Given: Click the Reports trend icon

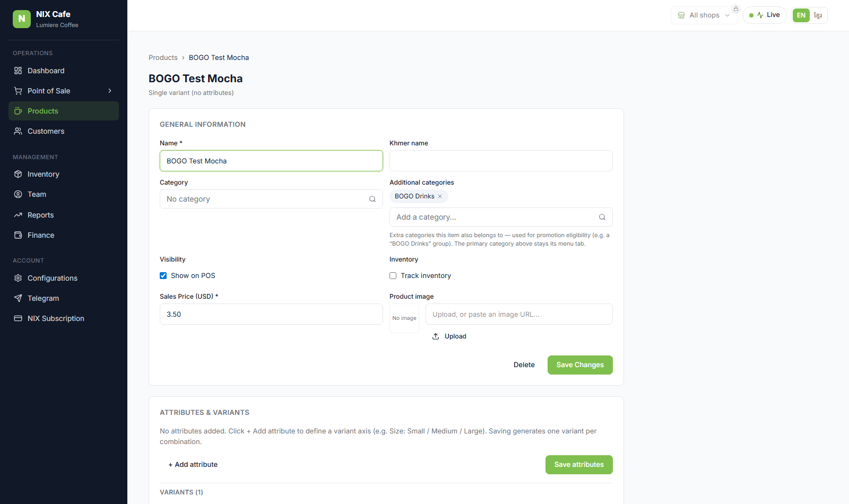Looking at the screenshot, I should (x=18, y=215).
